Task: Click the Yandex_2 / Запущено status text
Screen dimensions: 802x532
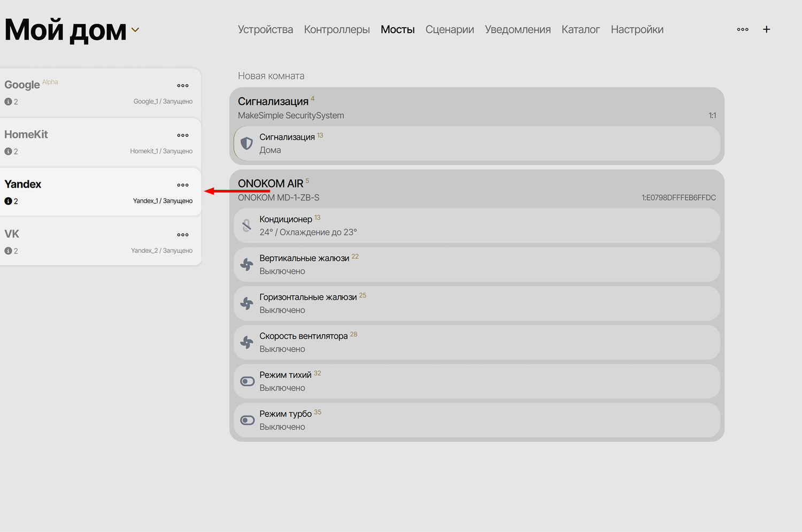Action: click(x=162, y=251)
